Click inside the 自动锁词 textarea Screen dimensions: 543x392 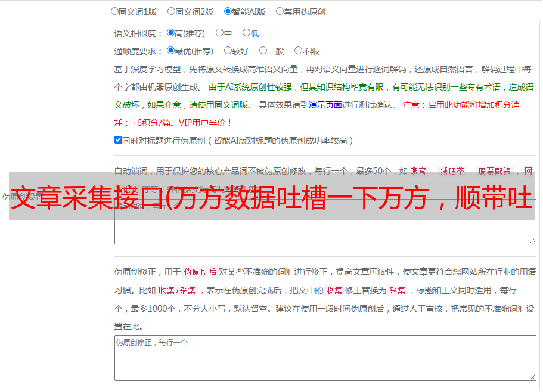(325, 222)
